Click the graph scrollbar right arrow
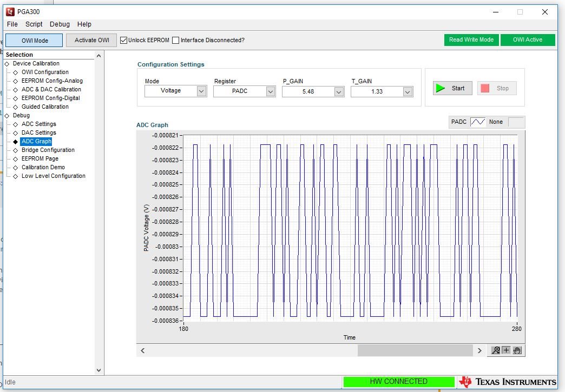Viewport: 565px width, 392px height. click(x=479, y=350)
